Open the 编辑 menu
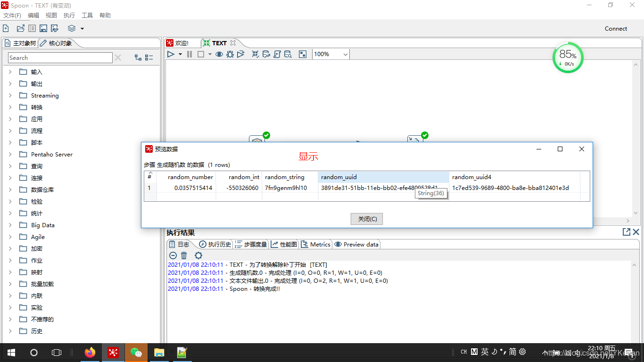This screenshot has width=644, height=362. 33,16
